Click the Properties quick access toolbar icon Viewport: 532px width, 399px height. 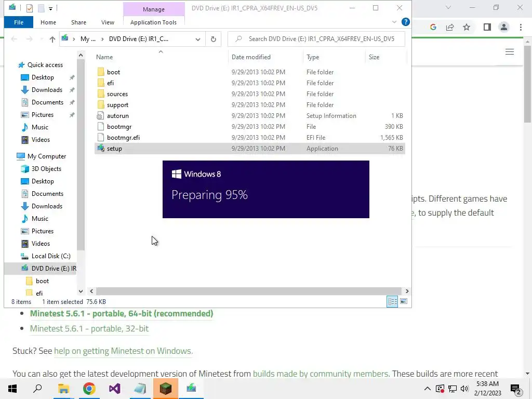(30, 8)
